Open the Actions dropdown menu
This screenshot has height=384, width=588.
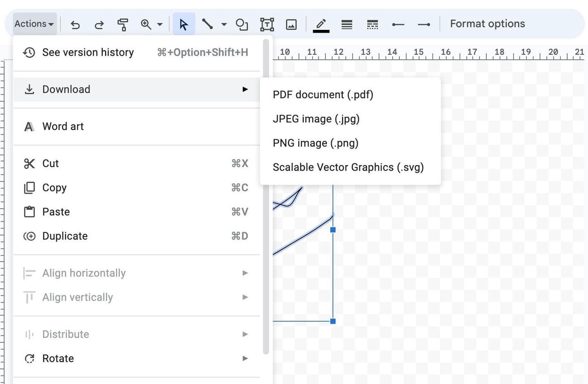[x=34, y=24]
